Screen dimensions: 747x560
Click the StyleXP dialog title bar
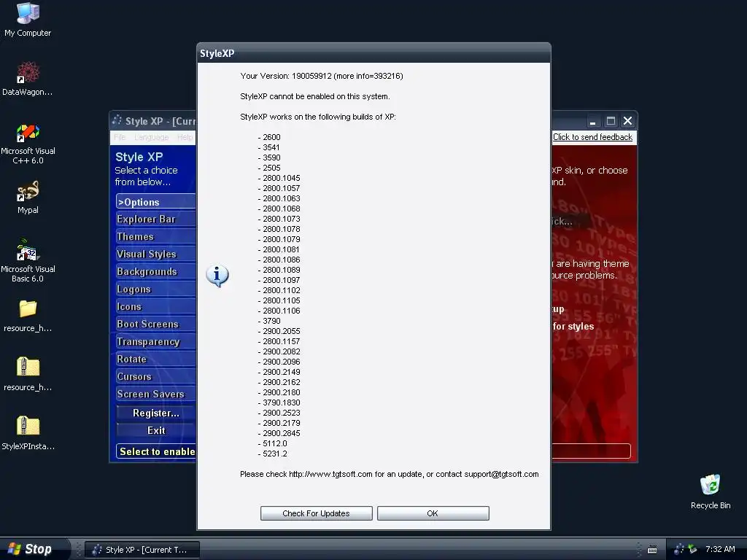click(x=374, y=53)
